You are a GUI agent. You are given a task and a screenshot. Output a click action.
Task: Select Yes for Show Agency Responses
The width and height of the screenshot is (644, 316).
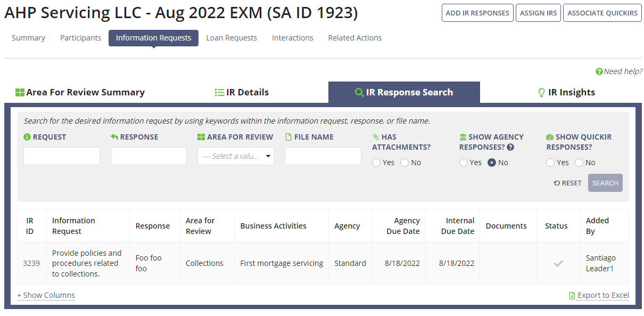pos(464,163)
